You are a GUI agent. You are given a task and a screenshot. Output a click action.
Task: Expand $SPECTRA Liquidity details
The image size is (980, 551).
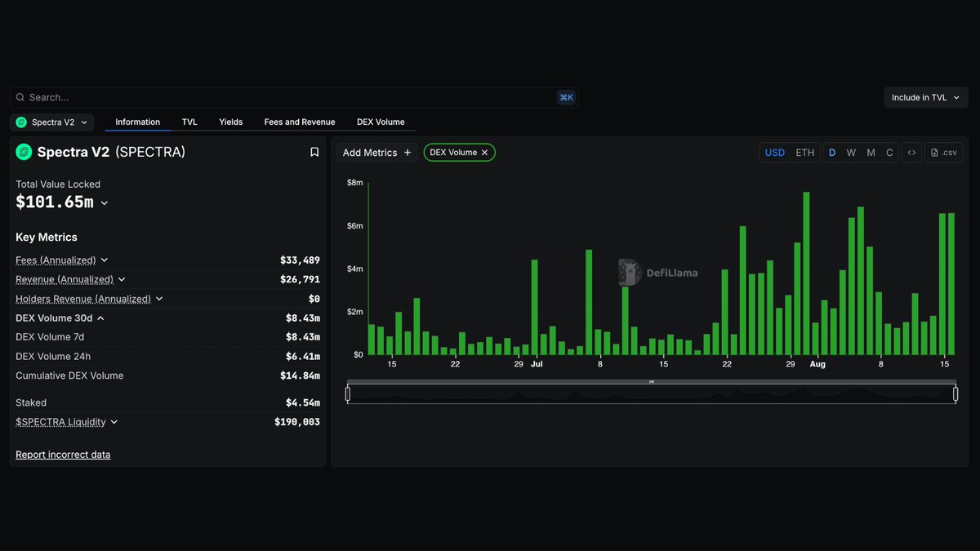114,422
